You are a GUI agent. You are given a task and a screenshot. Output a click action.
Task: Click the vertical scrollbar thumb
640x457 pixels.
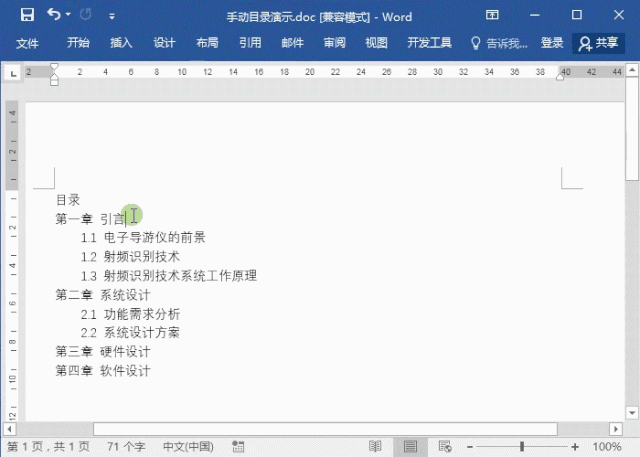(x=632, y=129)
